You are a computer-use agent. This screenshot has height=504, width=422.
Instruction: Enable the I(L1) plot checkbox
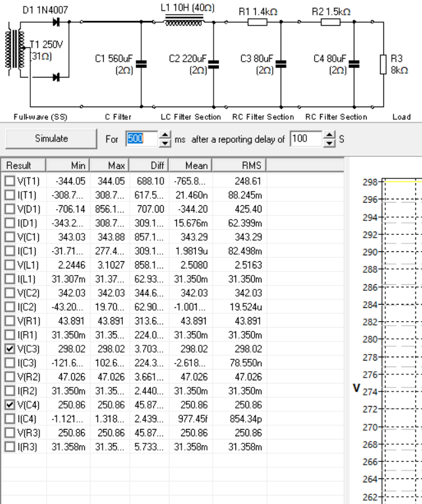tap(10, 279)
